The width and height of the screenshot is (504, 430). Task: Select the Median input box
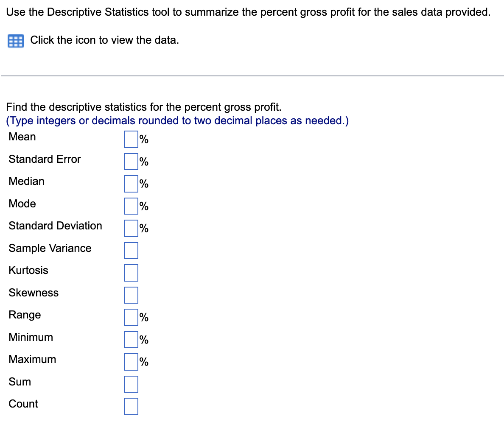point(130,184)
